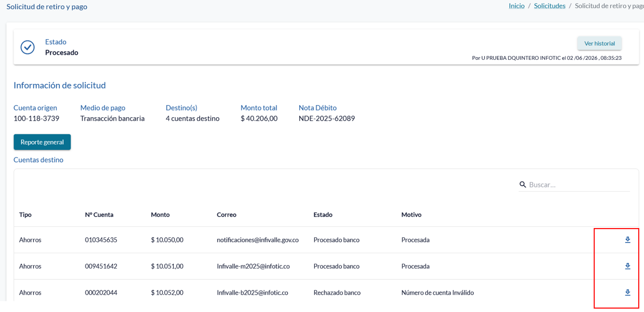644x312 pixels.
Task: Click the amount $ 10.050,00
Action: [x=167, y=240]
